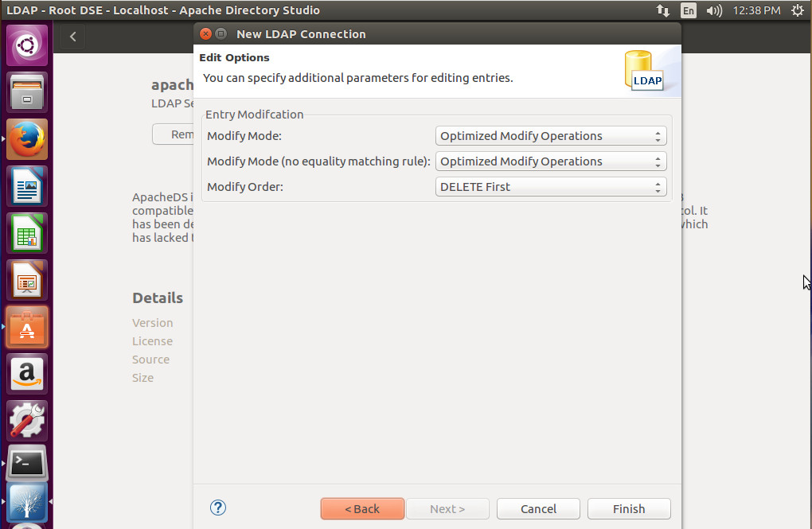Cancel the New LDAP Connection wizard
The height and width of the screenshot is (529, 812).
(538, 508)
